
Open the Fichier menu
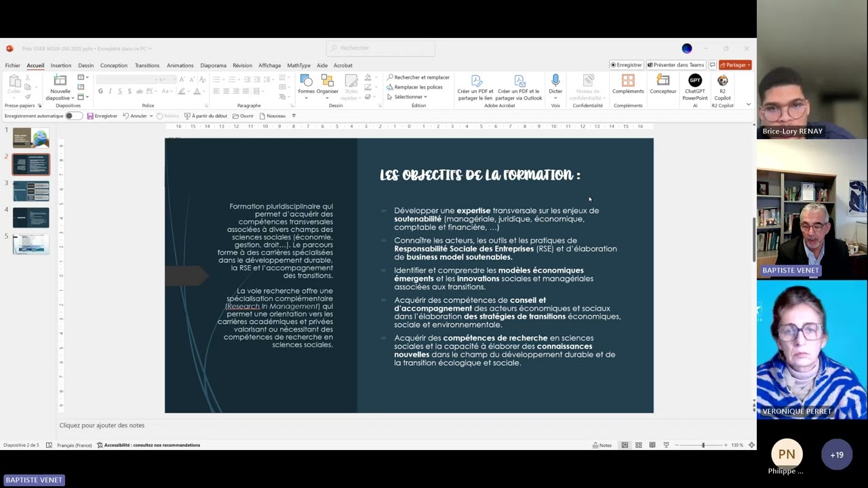(x=12, y=66)
